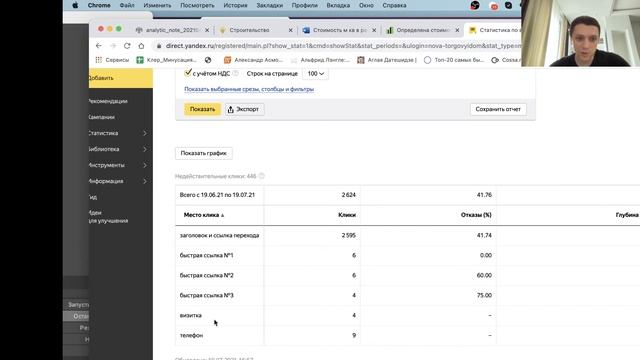
Task: Click Показать график button
Action: pyautogui.click(x=204, y=153)
